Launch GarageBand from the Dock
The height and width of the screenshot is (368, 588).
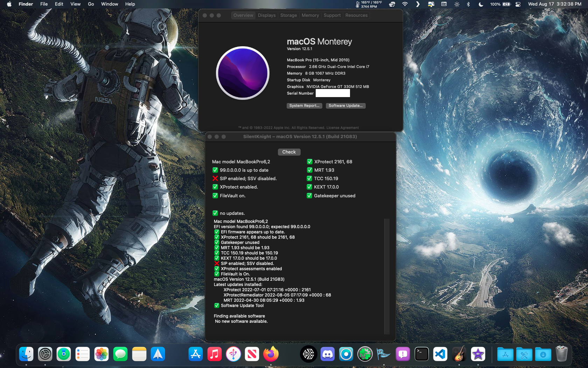pyautogui.click(x=459, y=354)
